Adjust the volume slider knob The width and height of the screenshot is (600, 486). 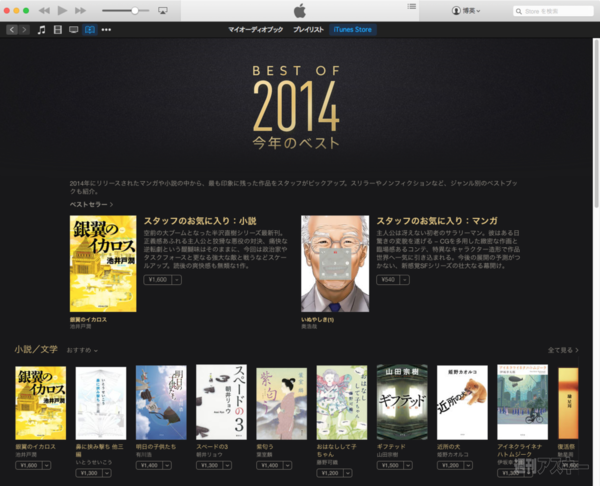[x=135, y=11]
